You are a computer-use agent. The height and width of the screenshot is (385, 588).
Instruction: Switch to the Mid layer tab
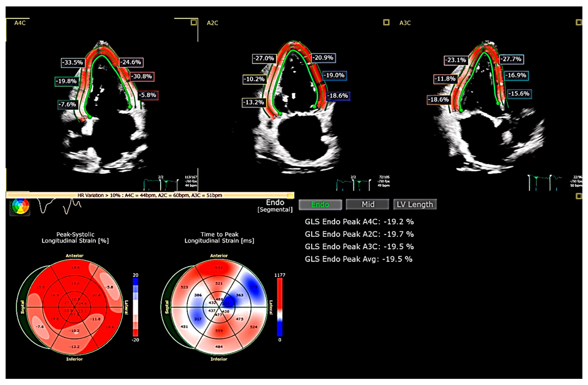(x=368, y=204)
